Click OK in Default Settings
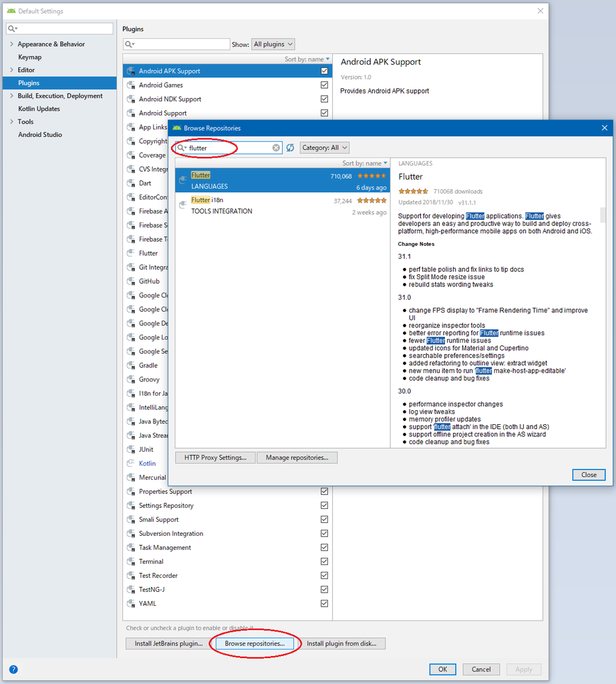The image size is (616, 684). 443,669
